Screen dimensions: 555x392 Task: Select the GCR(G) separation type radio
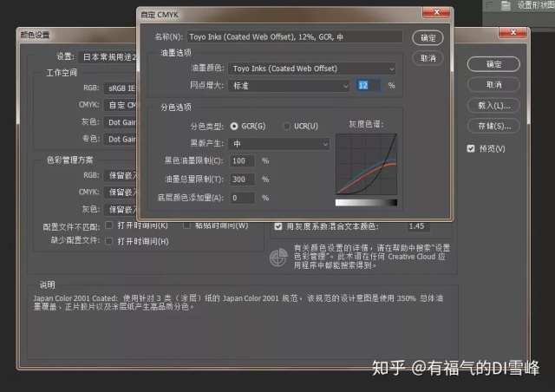[x=234, y=126]
